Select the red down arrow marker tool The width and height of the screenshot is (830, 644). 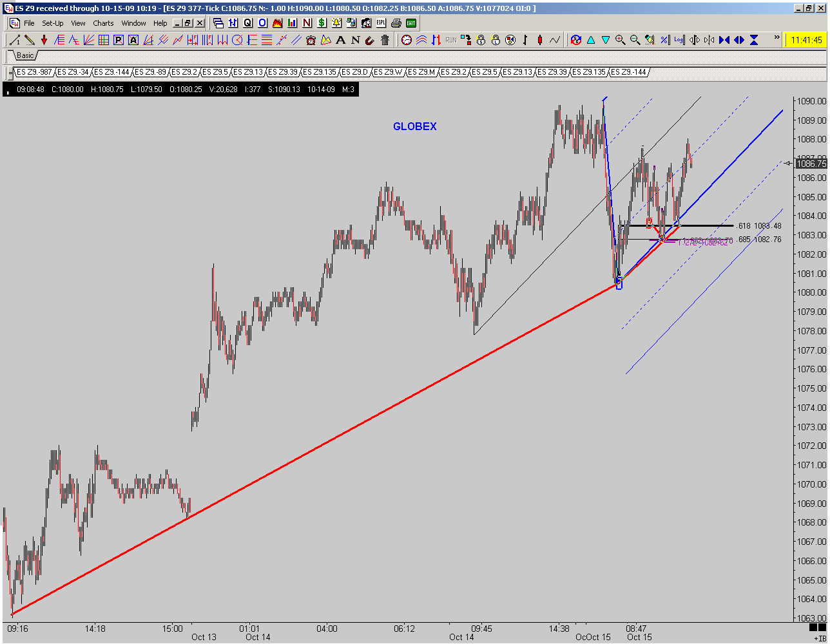[44, 40]
